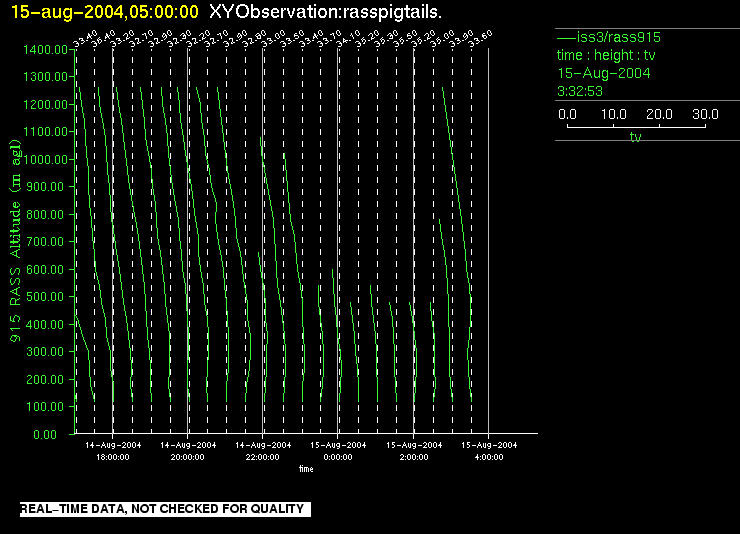Click the 10.0 mark on tv scale
The width and height of the screenshot is (740, 534).
pyautogui.click(x=614, y=115)
